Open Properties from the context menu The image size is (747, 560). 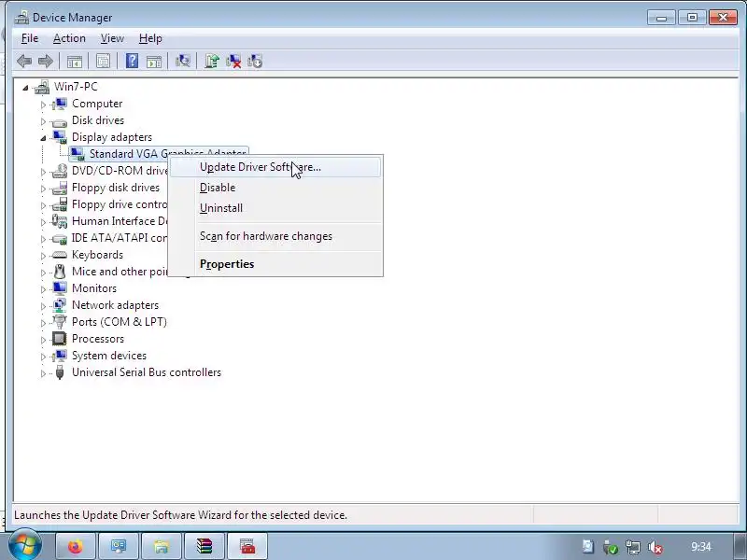coord(275,264)
